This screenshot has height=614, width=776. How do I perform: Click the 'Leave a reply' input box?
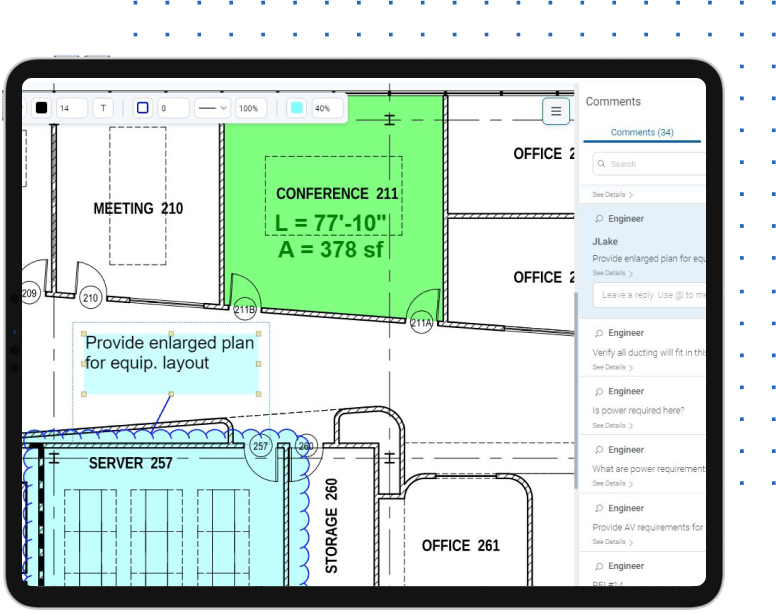point(650,295)
